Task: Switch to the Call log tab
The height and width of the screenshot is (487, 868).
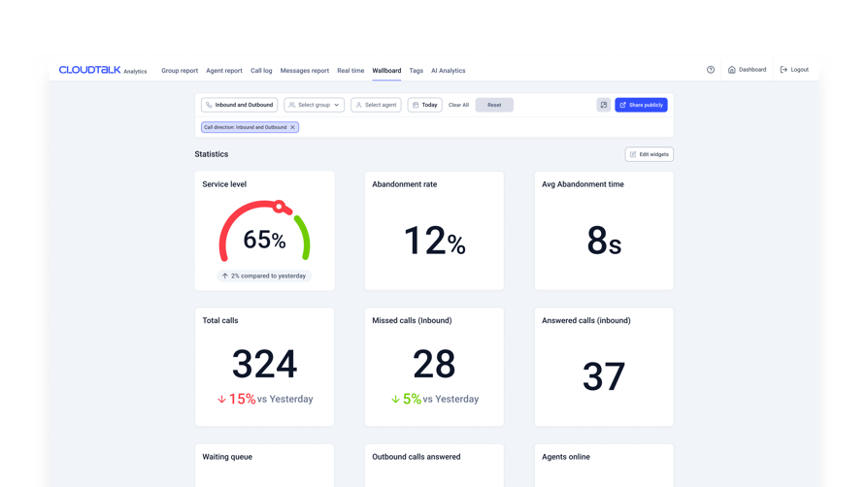Action: pos(261,71)
